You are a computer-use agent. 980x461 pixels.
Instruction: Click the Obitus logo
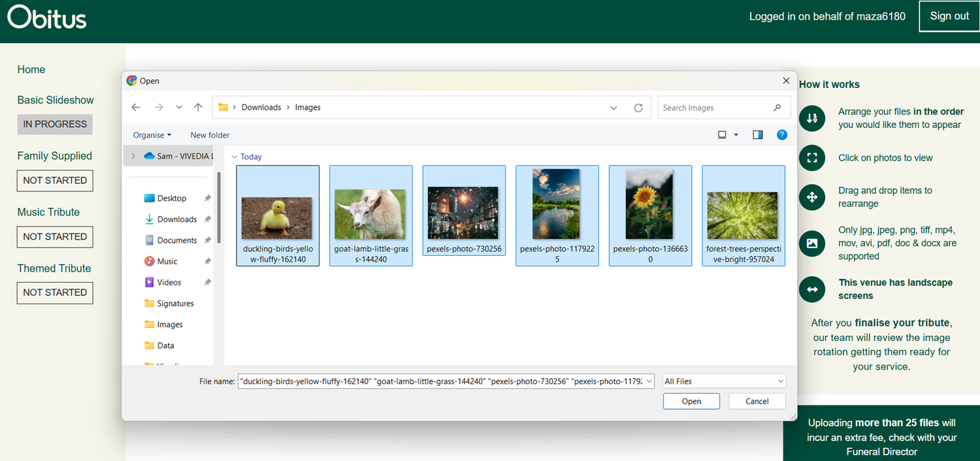[46, 18]
